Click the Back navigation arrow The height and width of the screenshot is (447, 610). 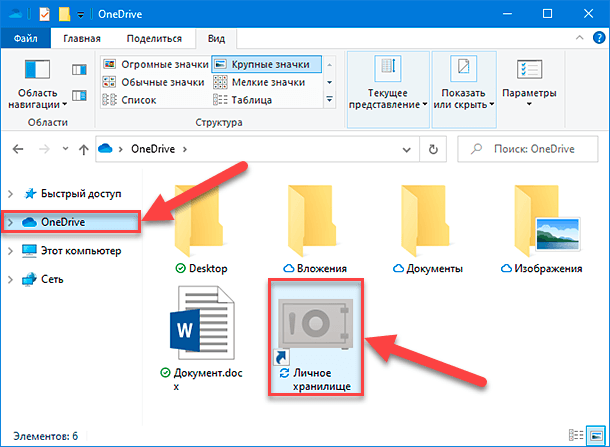(18, 149)
